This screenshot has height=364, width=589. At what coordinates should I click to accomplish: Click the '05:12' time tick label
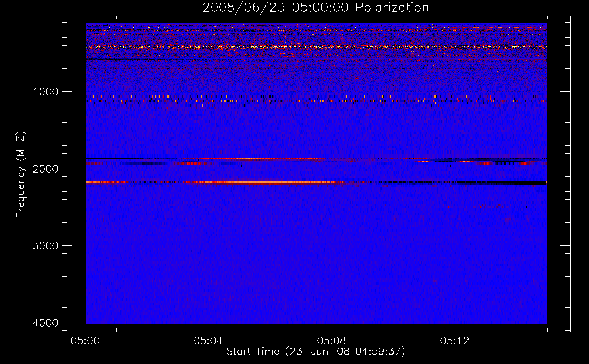[x=455, y=341]
